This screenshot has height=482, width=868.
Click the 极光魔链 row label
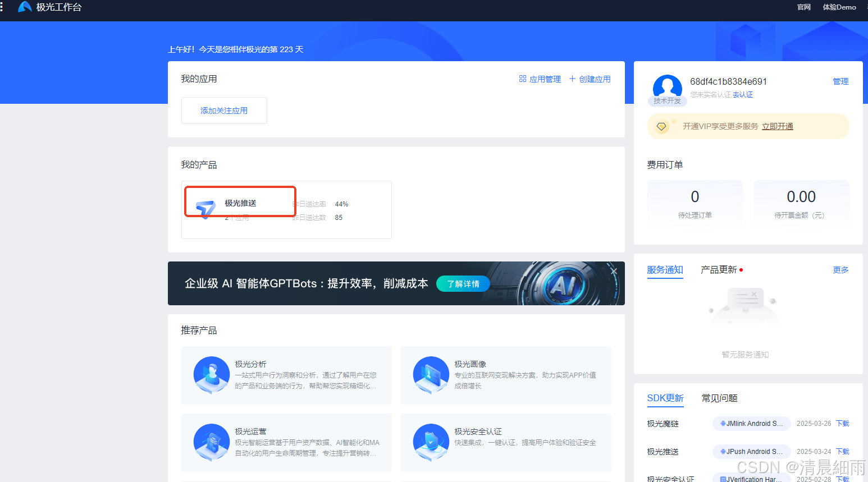click(x=663, y=424)
